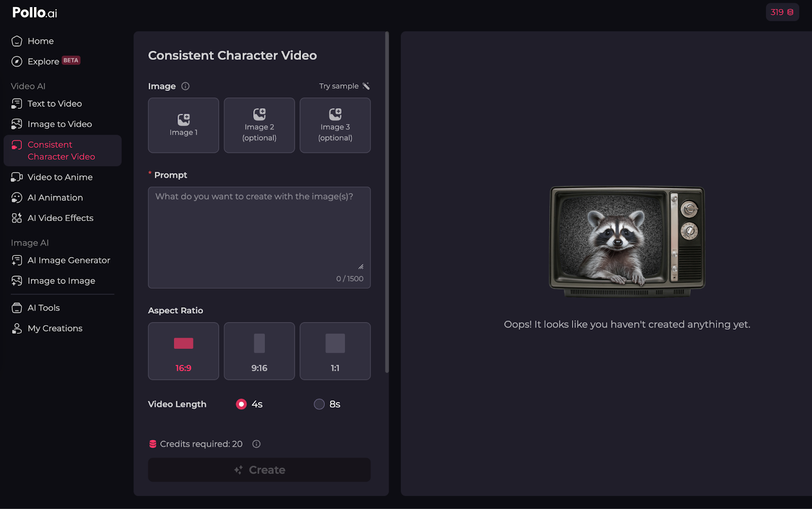812x509 pixels.
Task: Open AI Animation page
Action: pyautogui.click(x=55, y=198)
